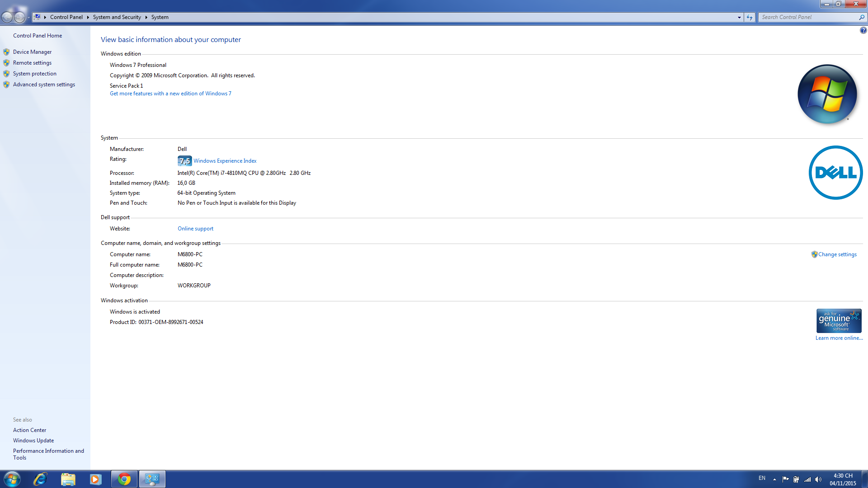Launch Internet Explorer from taskbar
The height and width of the screenshot is (488, 868).
40,479
